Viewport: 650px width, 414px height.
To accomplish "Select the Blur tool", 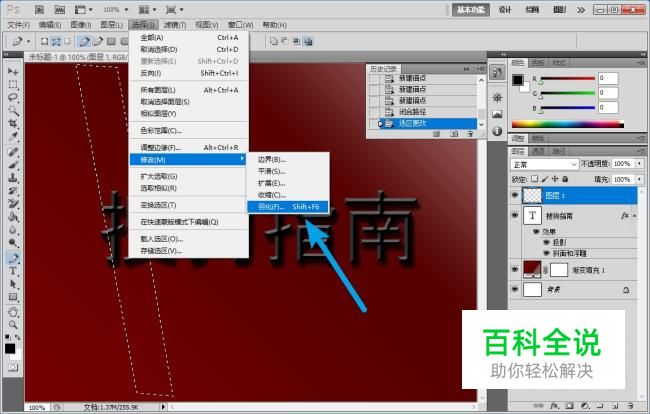I will (13, 230).
